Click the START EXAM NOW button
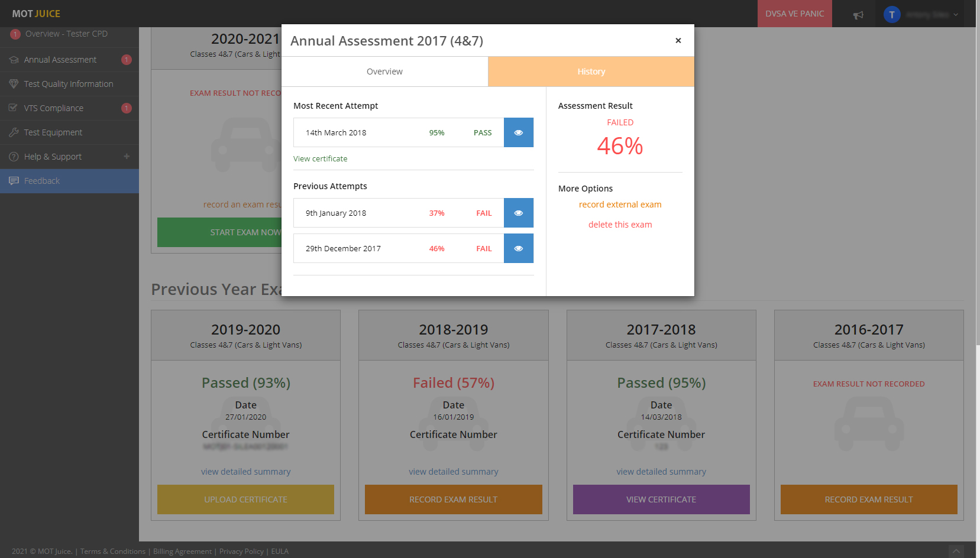 (x=219, y=232)
